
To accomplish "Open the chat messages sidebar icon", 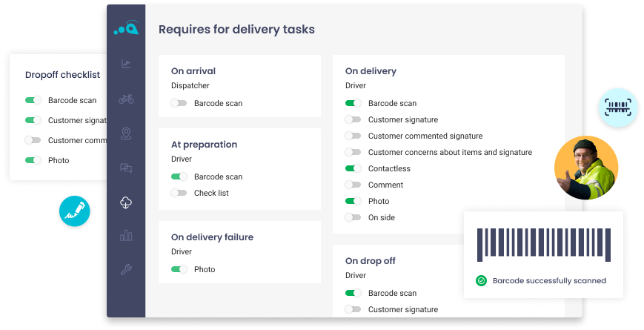I will pos(126,168).
